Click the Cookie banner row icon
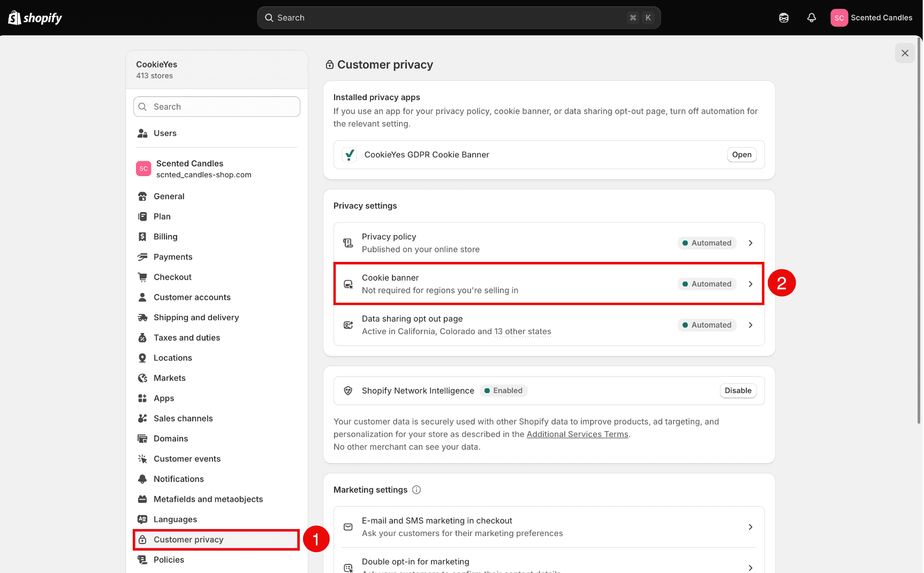This screenshot has width=924, height=573. point(348,284)
